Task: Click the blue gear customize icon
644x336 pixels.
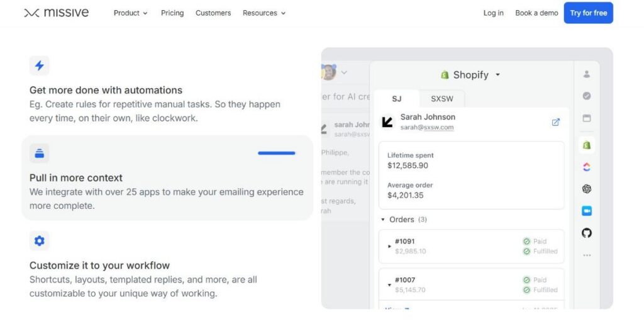Action: [40, 241]
